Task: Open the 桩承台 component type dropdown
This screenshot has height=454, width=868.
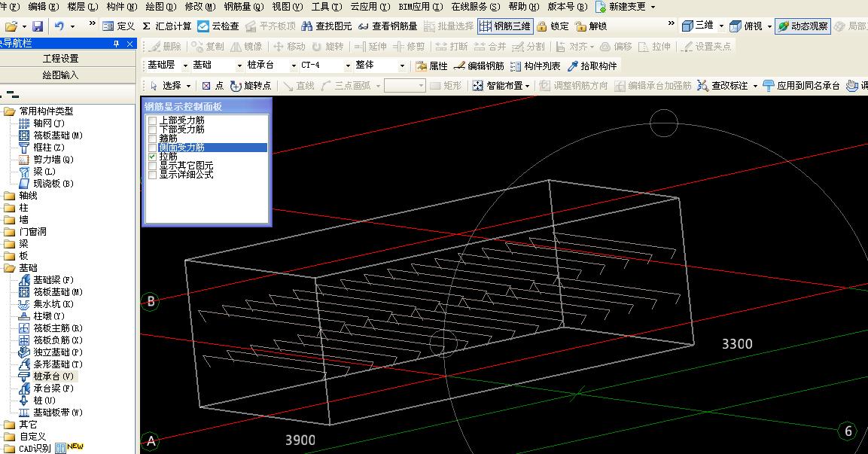Action: tap(294, 66)
